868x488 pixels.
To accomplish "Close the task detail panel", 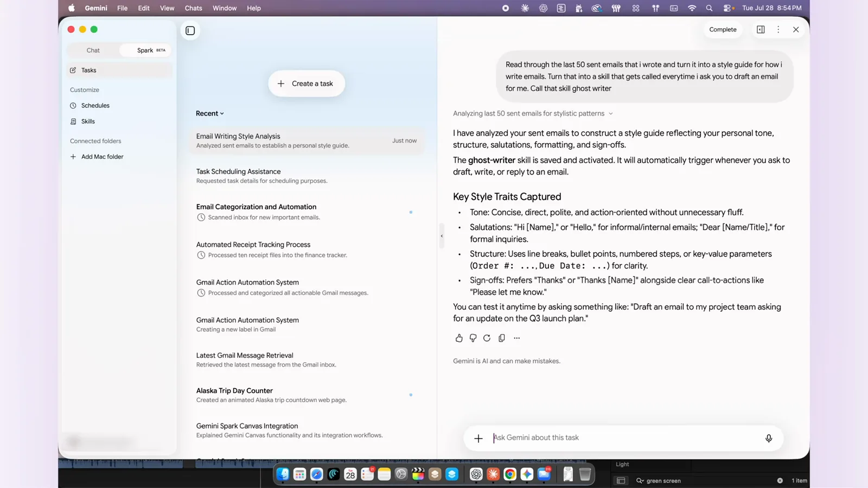I will (x=796, y=30).
